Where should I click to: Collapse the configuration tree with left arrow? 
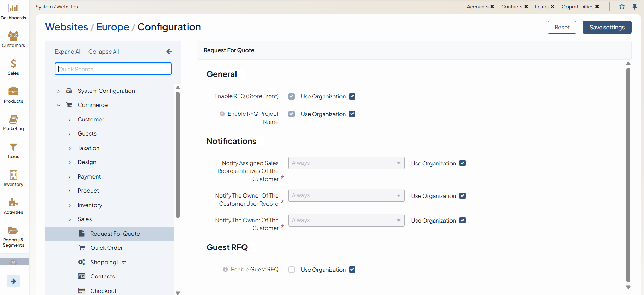point(169,52)
